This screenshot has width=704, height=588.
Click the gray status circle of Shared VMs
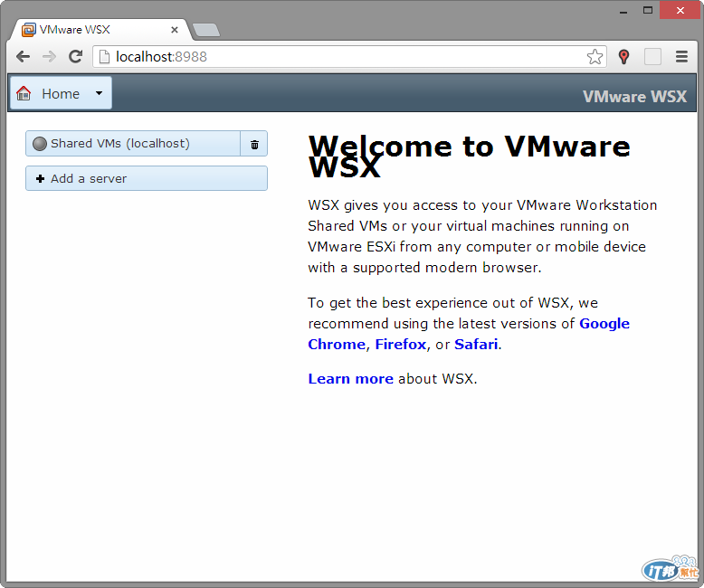pyautogui.click(x=40, y=144)
